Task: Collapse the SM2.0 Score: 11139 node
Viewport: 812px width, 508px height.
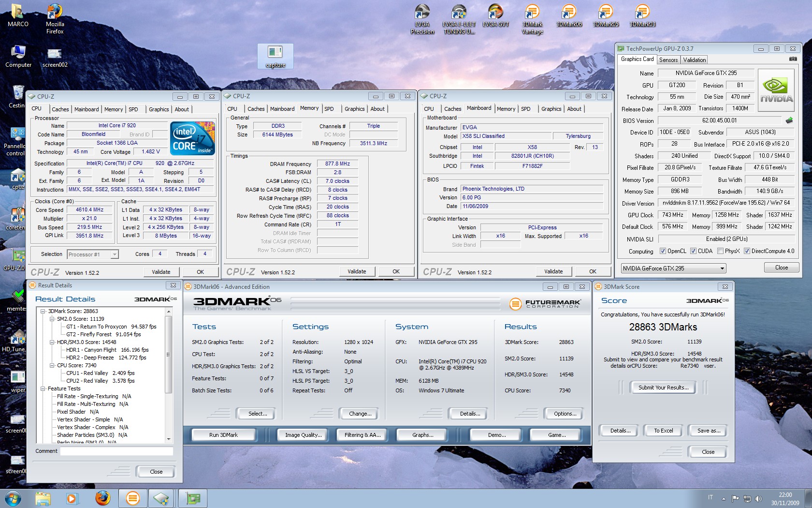Action: tap(52, 319)
